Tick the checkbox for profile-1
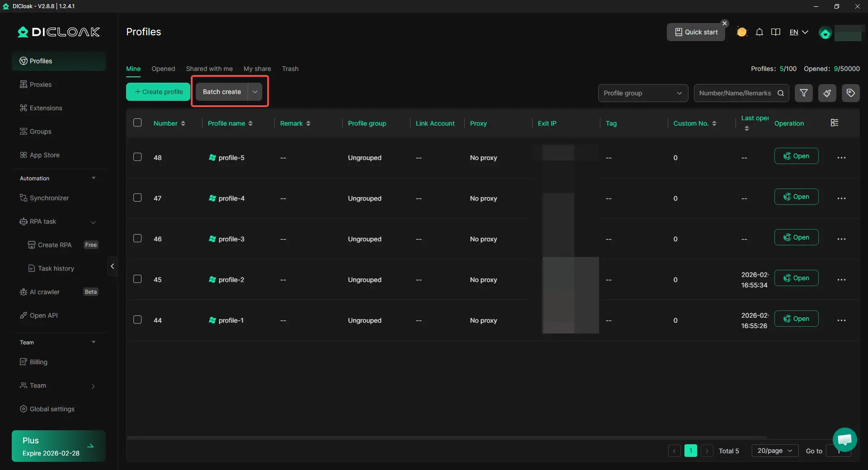The width and height of the screenshot is (868, 470). (x=137, y=320)
